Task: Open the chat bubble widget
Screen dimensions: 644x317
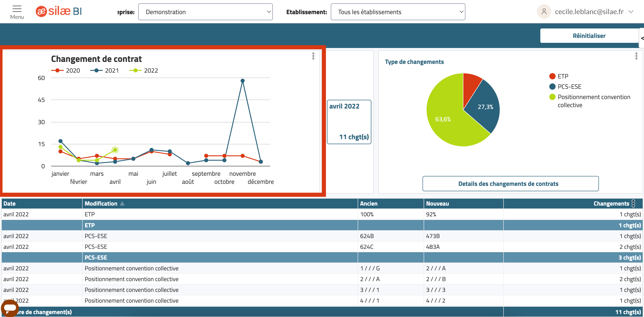Action: click(10, 308)
